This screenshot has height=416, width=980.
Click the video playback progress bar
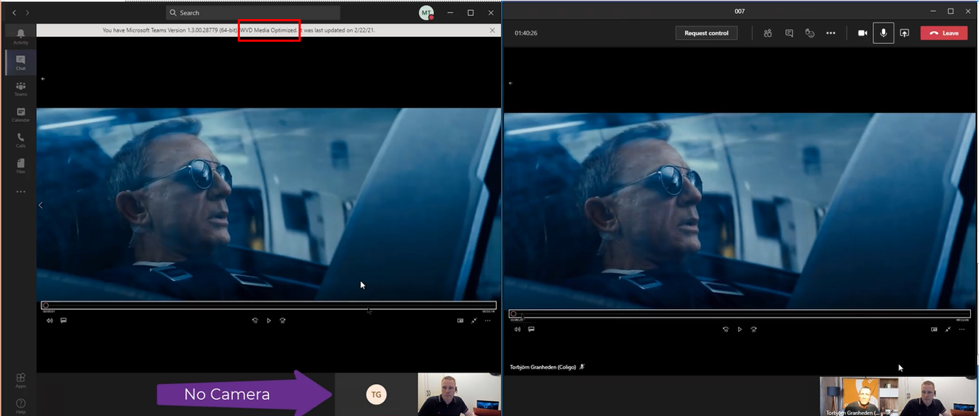click(269, 305)
